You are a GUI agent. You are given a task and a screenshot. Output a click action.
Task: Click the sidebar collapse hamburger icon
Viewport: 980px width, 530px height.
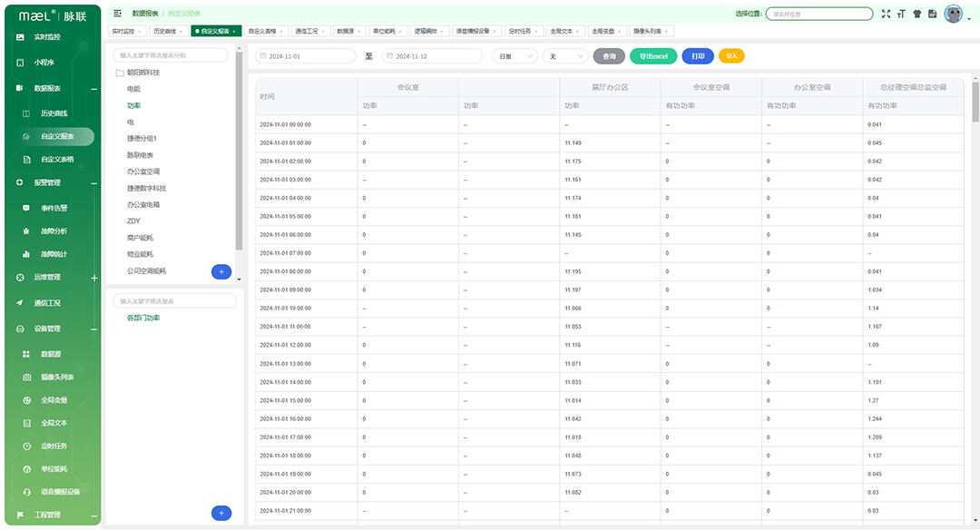(117, 14)
